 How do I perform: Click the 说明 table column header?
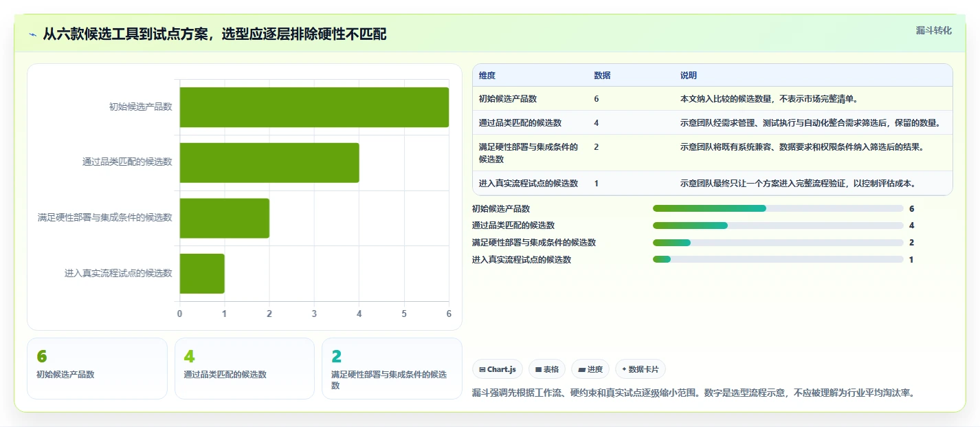[689, 76]
